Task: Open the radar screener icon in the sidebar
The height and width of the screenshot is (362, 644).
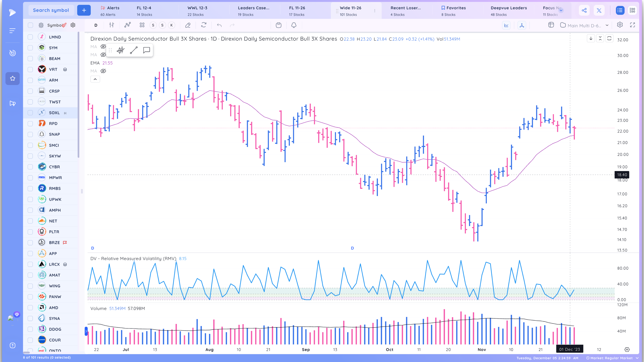Action: 12,53
